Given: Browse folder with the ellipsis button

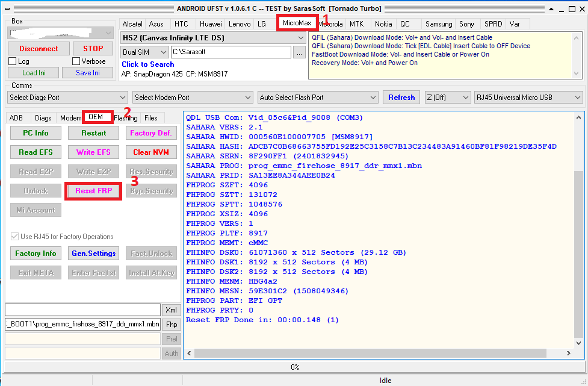Looking at the screenshot, I should (x=299, y=52).
